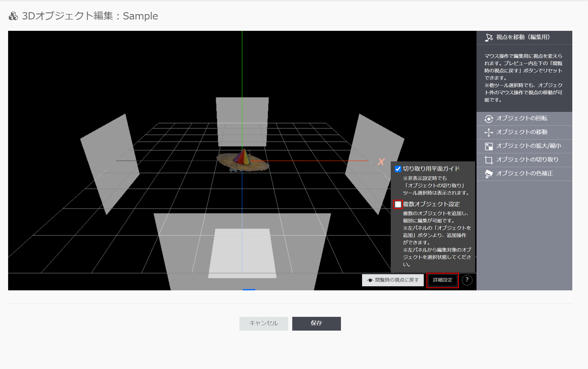Viewport: 588px width, 369px height.
Task: Click the オブジェクトの切り取り crop icon
Action: [x=489, y=160]
